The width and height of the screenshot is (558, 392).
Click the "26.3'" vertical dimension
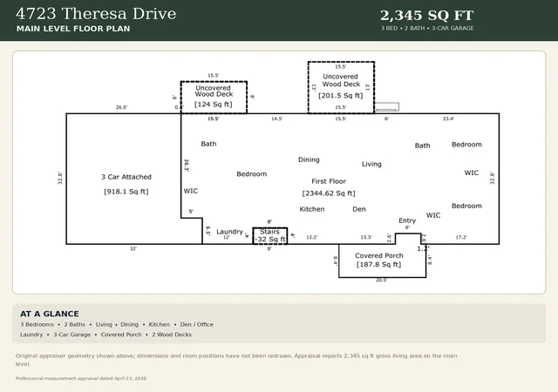[187, 165]
